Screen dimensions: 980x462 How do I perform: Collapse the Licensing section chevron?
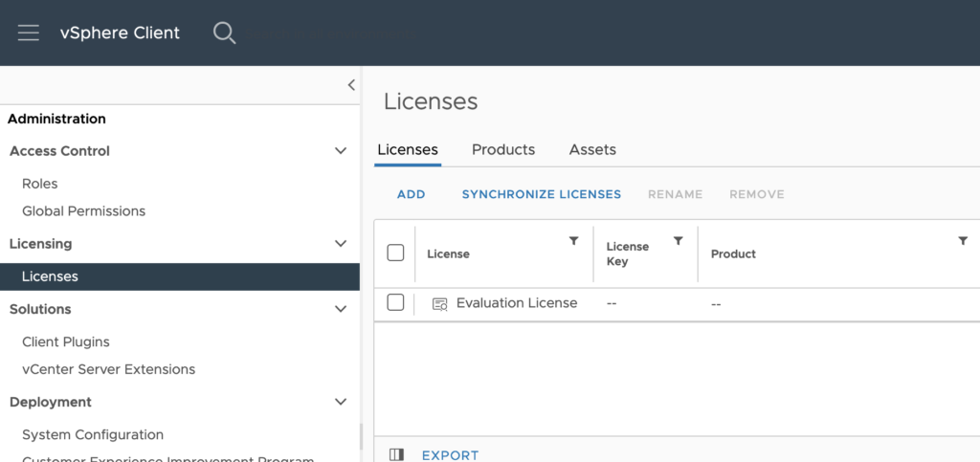340,244
